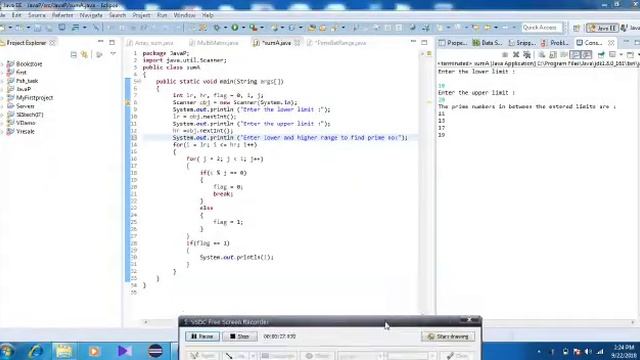The width and height of the screenshot is (640, 360).
Task: Expand the VDemo project
Action: point(3,123)
